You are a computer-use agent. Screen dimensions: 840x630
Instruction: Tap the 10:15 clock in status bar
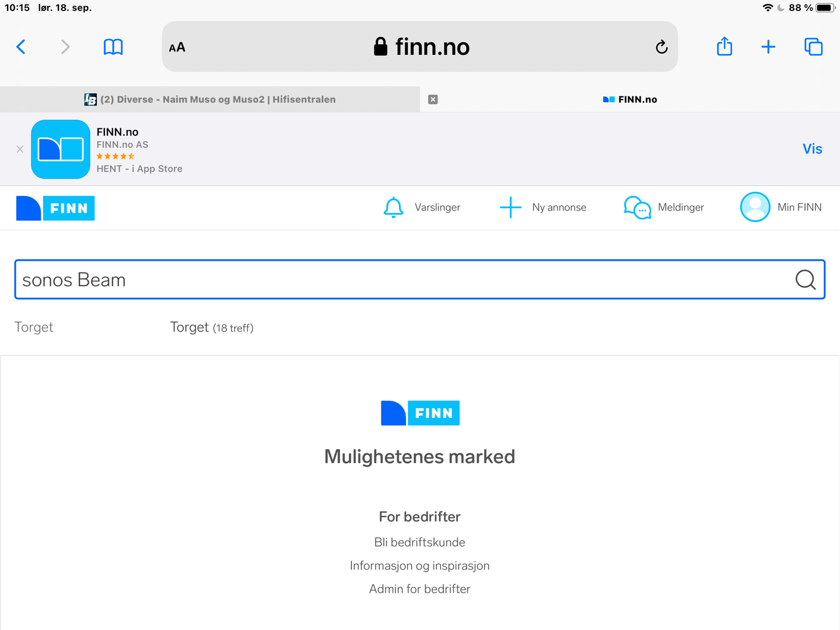pyautogui.click(x=17, y=8)
